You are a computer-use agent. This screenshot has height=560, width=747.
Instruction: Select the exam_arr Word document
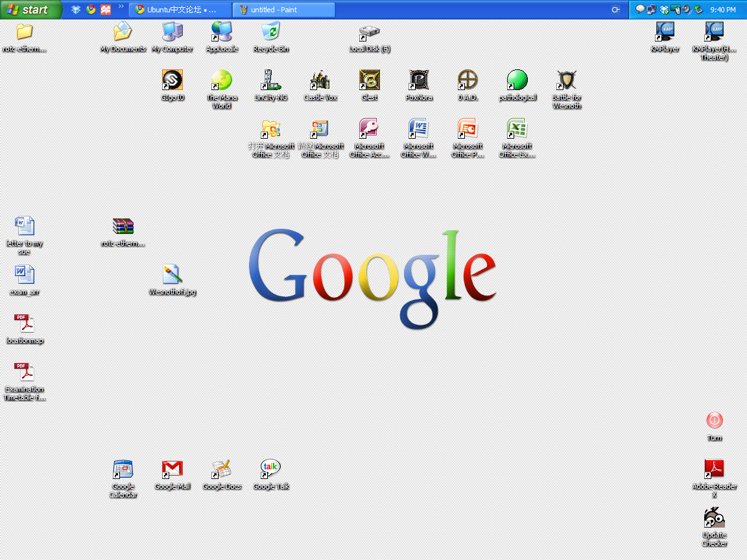pos(24,275)
